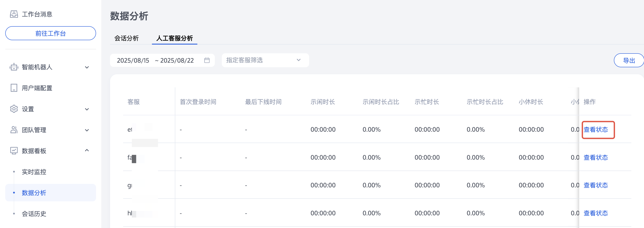Switch to the 会话分析 tab
This screenshot has height=228, width=644.
[126, 38]
